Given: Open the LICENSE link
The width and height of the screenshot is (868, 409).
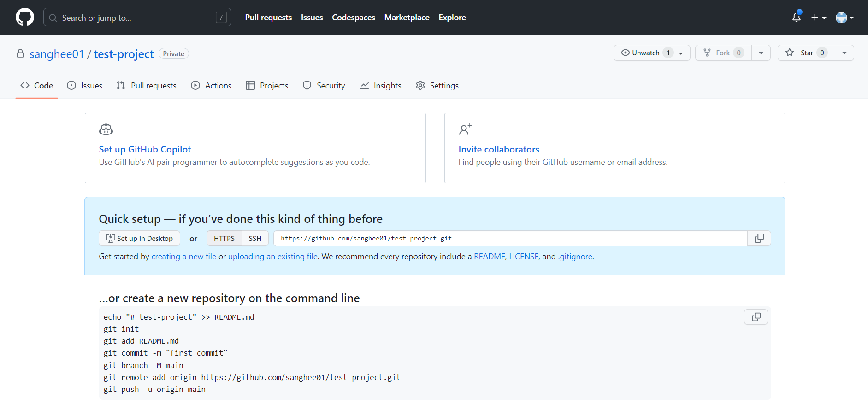Looking at the screenshot, I should pos(524,257).
